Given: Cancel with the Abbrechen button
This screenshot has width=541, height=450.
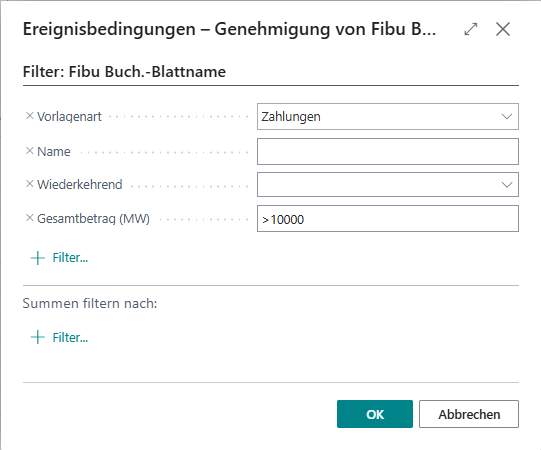Looking at the screenshot, I should tap(469, 414).
